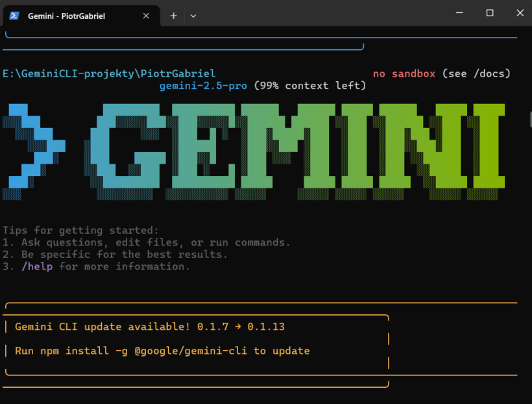Maximize the terminal window

tap(490, 13)
